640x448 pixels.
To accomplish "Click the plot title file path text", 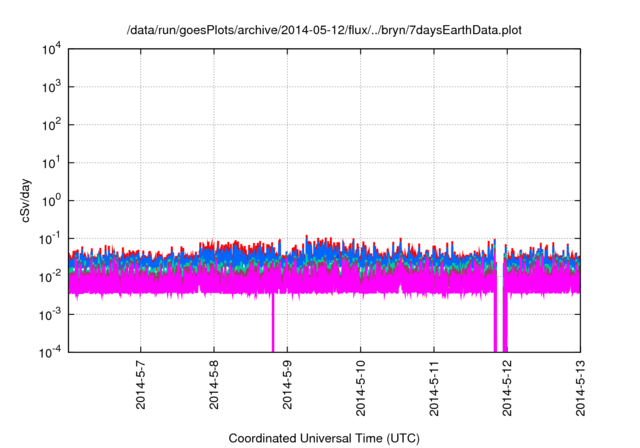I will click(x=325, y=31).
